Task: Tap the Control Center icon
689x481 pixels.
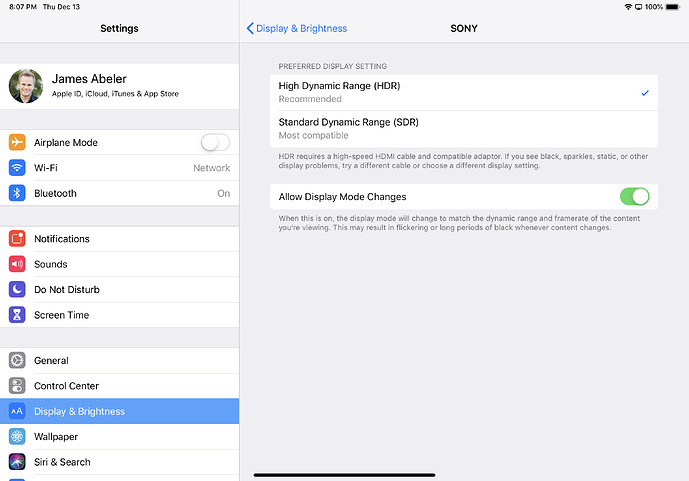Action: pos(17,386)
